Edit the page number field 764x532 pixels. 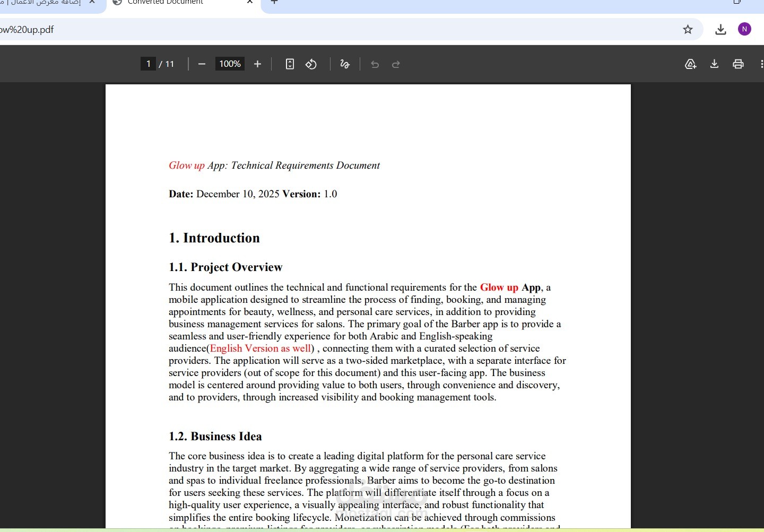point(148,64)
